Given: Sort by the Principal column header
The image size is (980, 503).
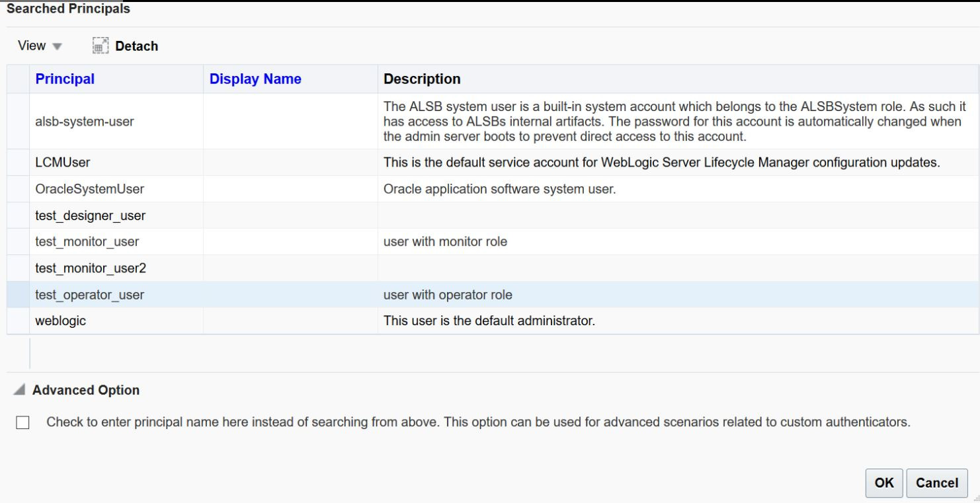Looking at the screenshot, I should point(65,79).
